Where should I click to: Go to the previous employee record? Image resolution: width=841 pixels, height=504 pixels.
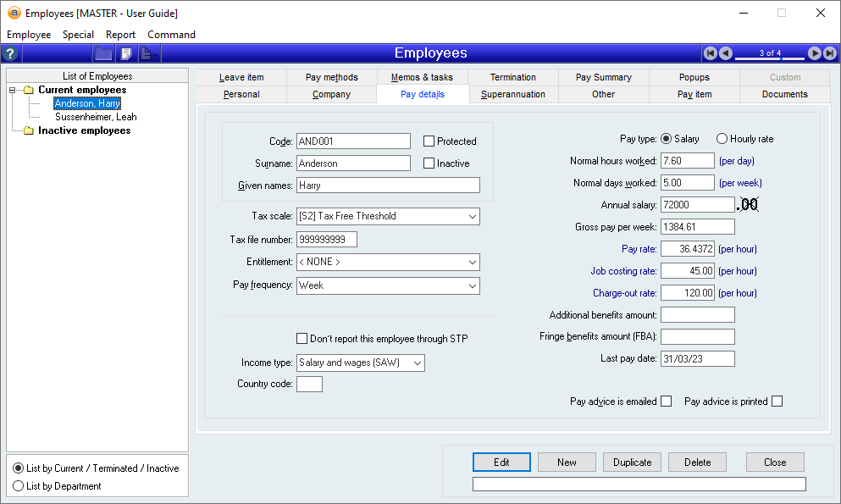click(x=726, y=53)
